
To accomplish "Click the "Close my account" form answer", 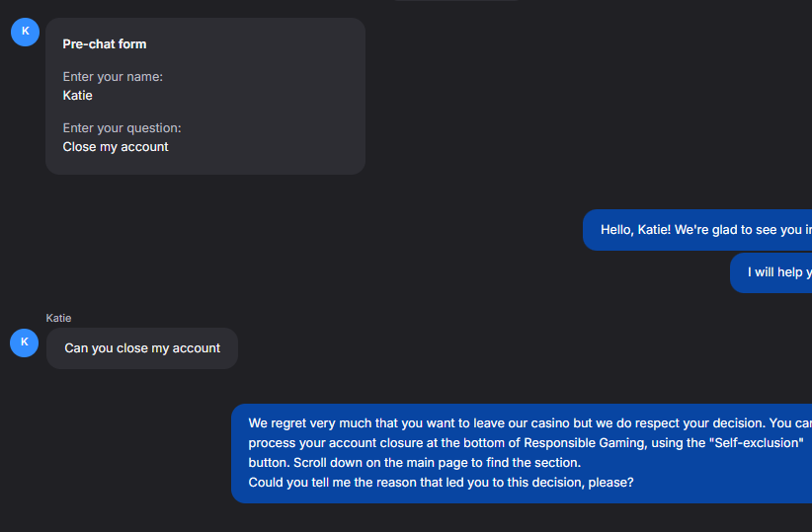I will pos(116,147).
